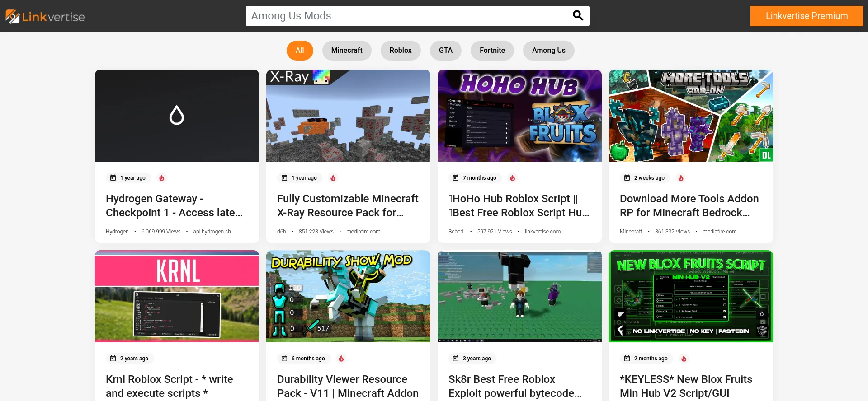Viewport: 868px width, 401px height.
Task: Click calendar icon beside 3 years ago
Action: click(x=456, y=359)
